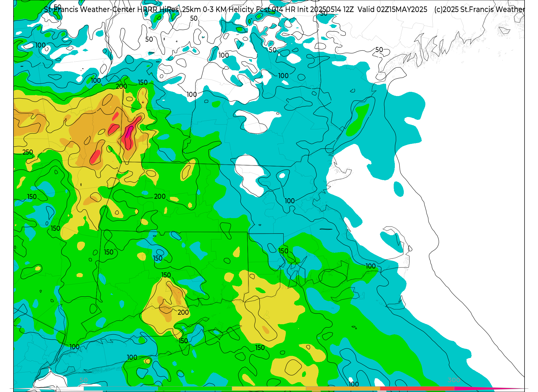Click the "(c)2025 St.Francis Weather" copyright text
Viewport: 538px width, 392px height.
(479, 10)
